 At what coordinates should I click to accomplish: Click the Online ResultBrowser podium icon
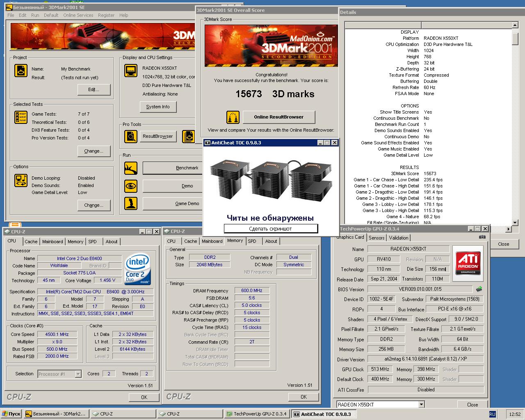(233, 117)
